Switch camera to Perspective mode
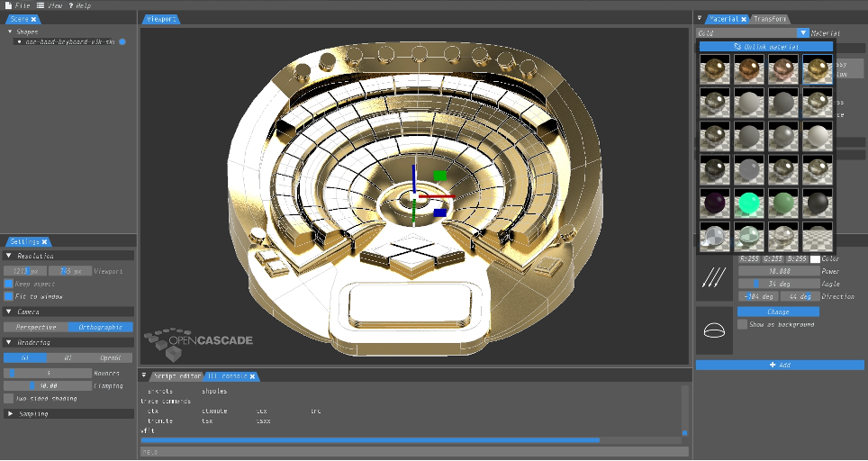Viewport: 868px width, 461px height. 36,327
